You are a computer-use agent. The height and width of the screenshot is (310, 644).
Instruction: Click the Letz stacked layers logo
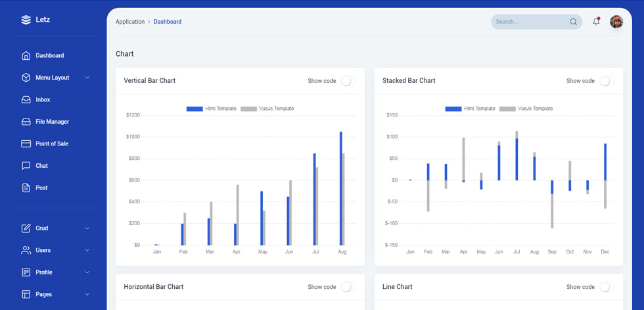26,20
